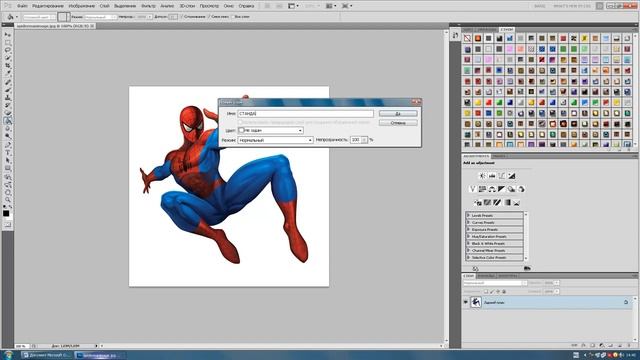Add a Photo Filter adjustment
The width and height of the screenshot is (640, 360).
[x=511, y=189]
